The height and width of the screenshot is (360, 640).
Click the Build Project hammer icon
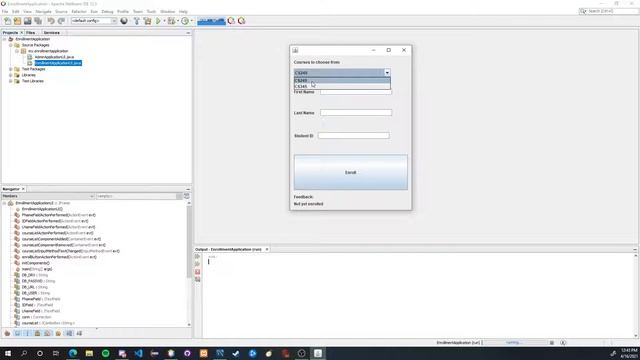pyautogui.click(x=136, y=21)
